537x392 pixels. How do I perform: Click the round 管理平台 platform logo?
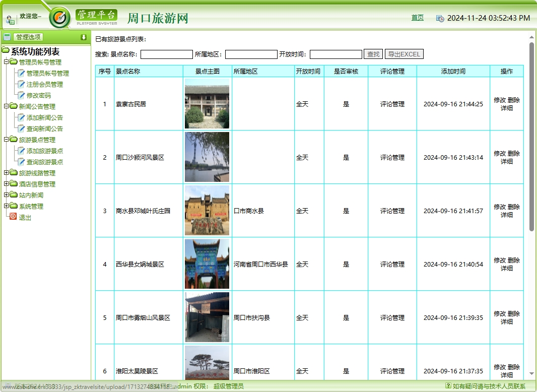point(60,16)
